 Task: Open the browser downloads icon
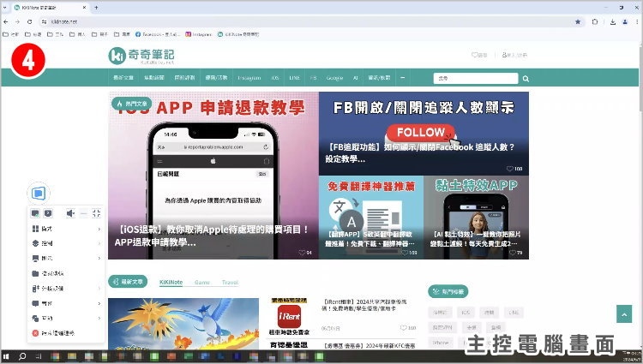613,21
